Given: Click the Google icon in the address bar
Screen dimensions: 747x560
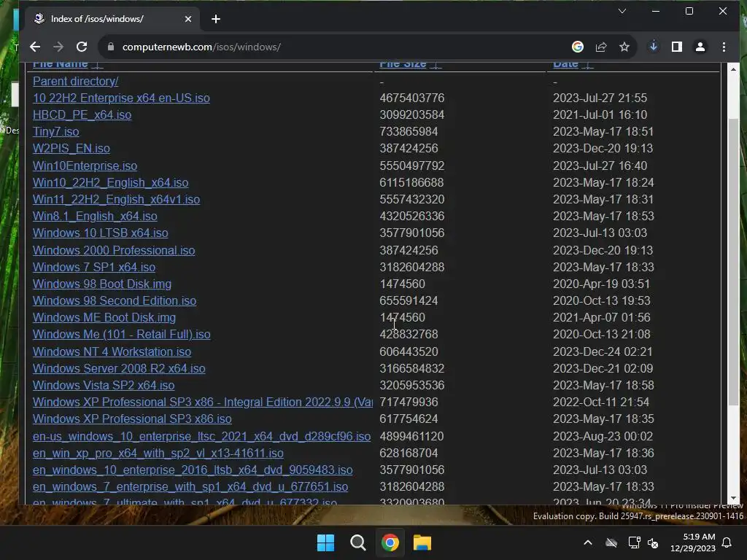Looking at the screenshot, I should coord(578,47).
